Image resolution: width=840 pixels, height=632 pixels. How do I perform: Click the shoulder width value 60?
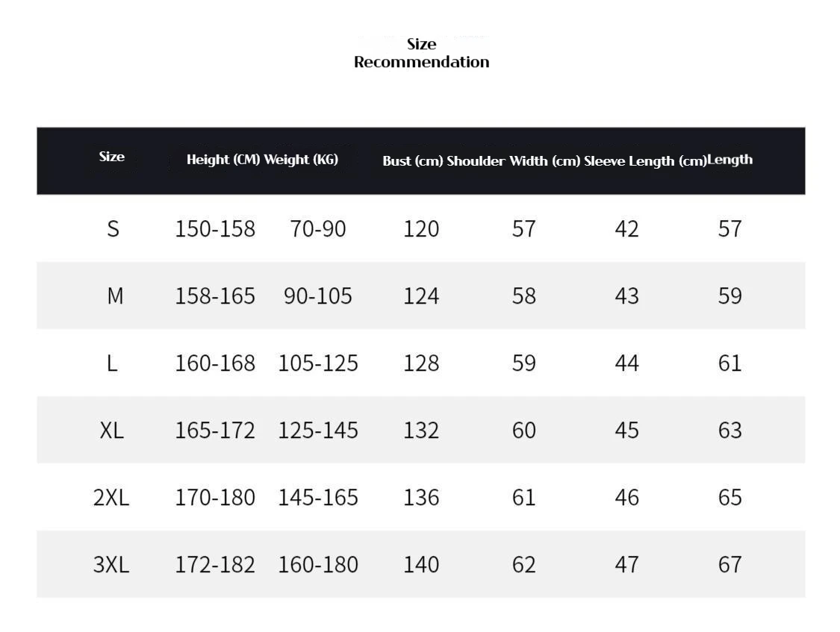click(524, 430)
